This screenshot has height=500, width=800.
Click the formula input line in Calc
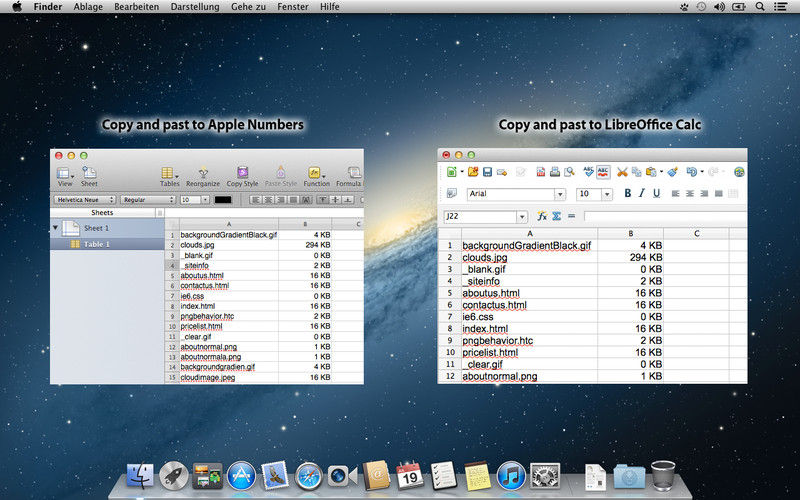pyautogui.click(x=665, y=216)
